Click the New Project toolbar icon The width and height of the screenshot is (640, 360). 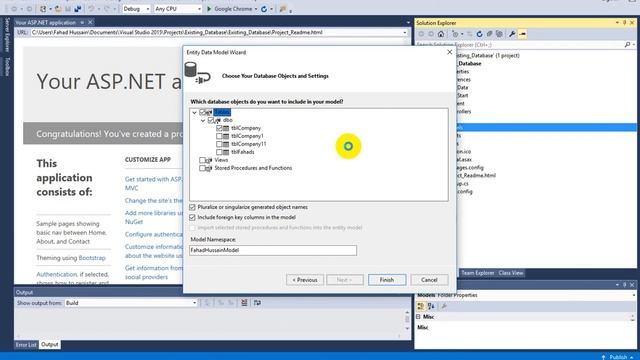coord(43,9)
